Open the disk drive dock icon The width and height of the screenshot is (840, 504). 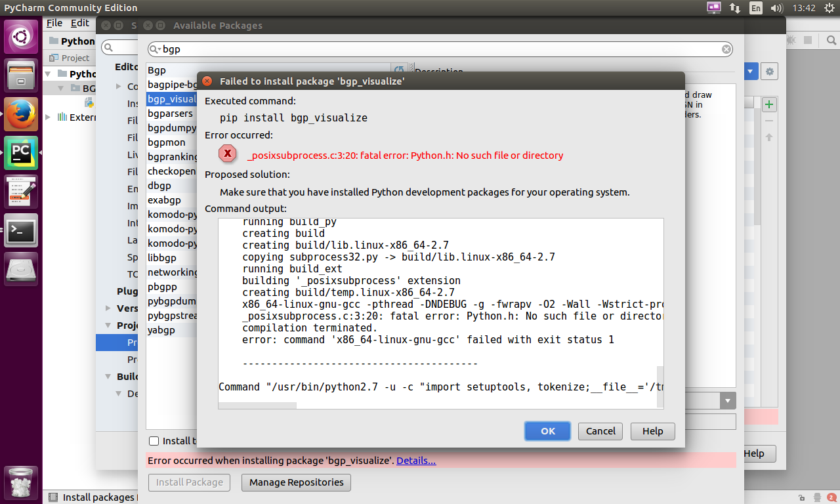coord(21,269)
